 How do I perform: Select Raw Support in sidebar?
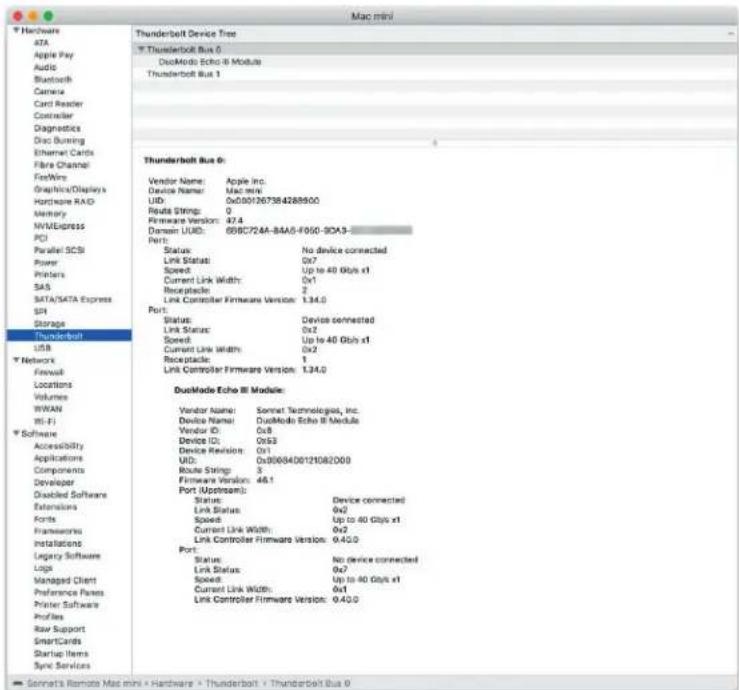[59, 629]
